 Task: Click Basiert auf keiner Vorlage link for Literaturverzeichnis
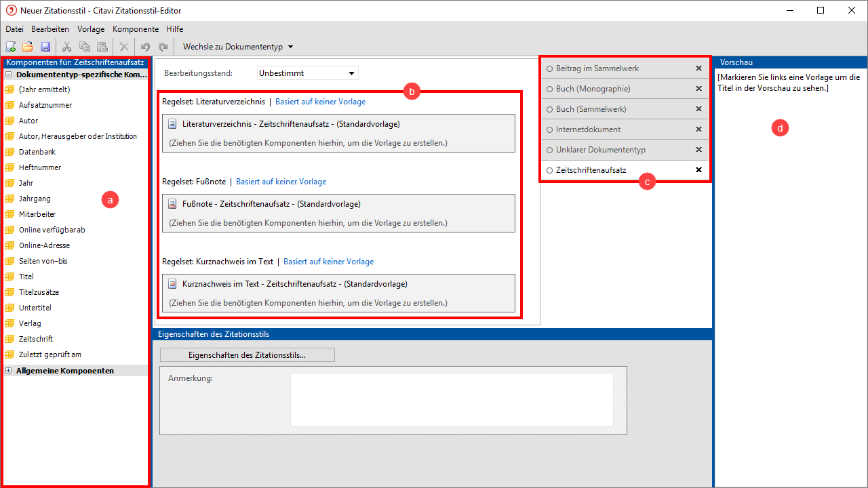(320, 102)
